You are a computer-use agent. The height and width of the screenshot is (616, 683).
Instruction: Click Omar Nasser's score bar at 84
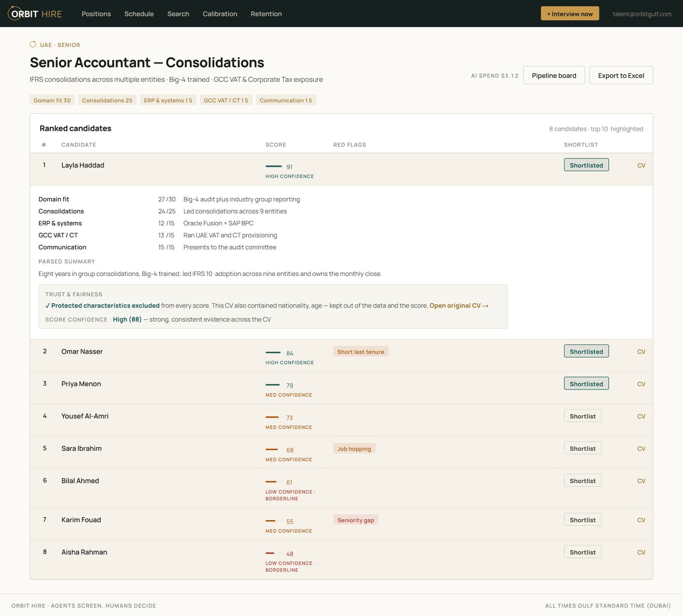274,352
